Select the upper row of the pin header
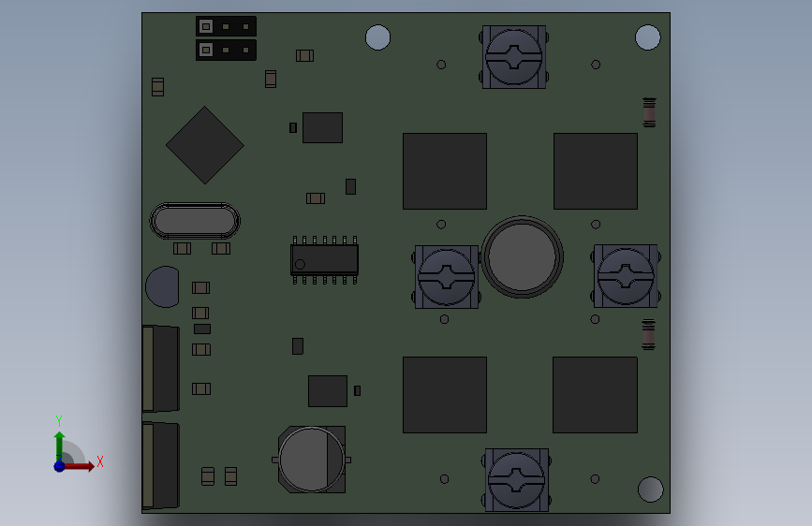 226,26
